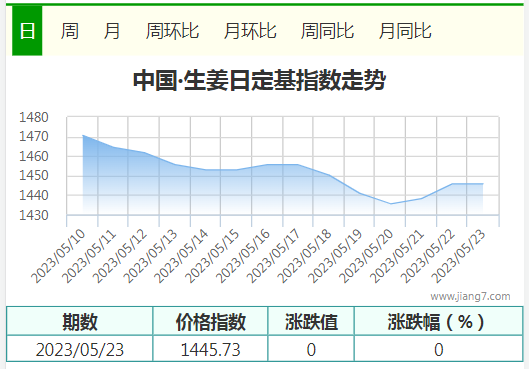Image resolution: width=529 pixels, height=369 pixels.
Task: Click the lowest chart point at 2023/05/20
Action: point(391,204)
